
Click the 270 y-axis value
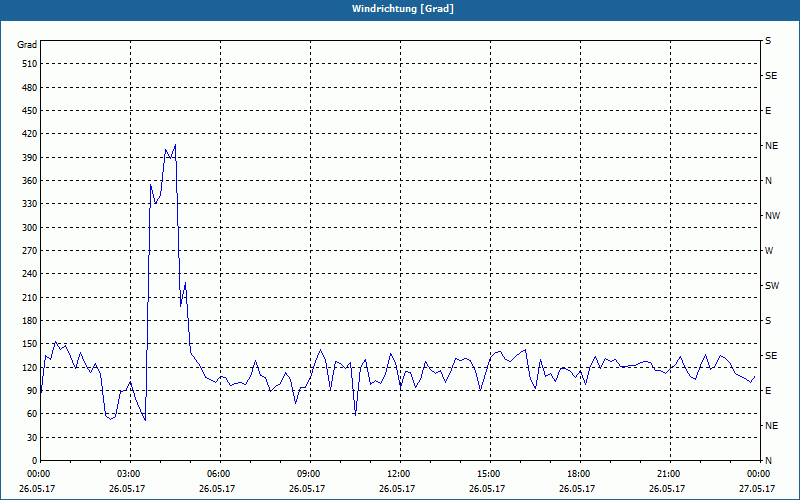29,251
